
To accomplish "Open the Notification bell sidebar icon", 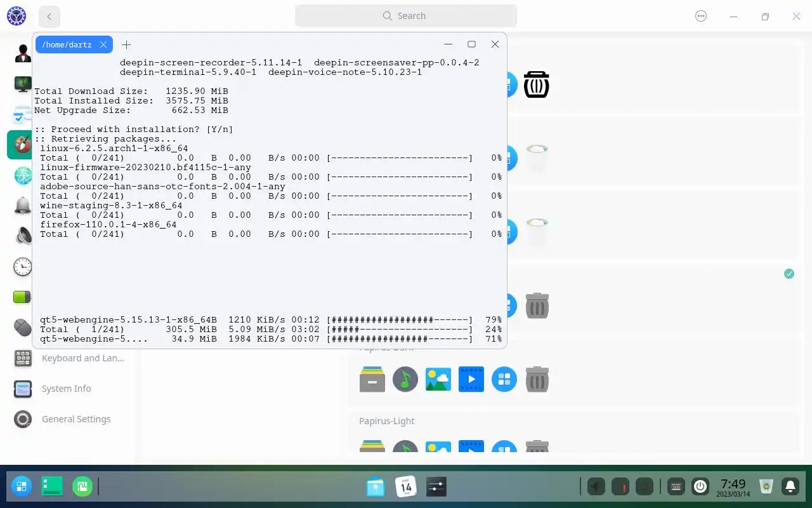I will point(23,206).
